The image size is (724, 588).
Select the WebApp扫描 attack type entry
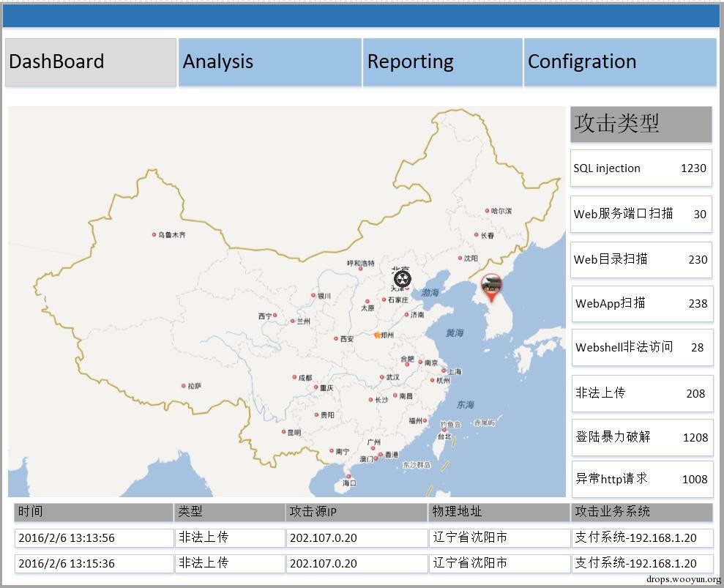[x=642, y=303]
